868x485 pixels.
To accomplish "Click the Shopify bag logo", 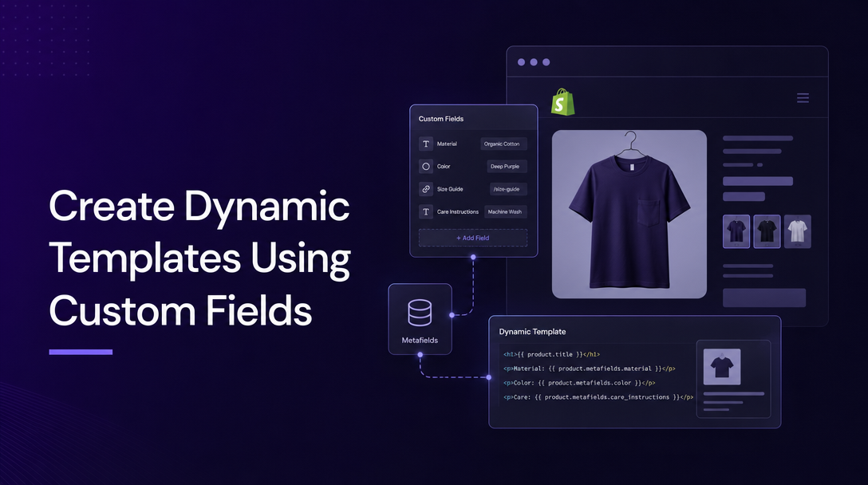I will (562, 102).
